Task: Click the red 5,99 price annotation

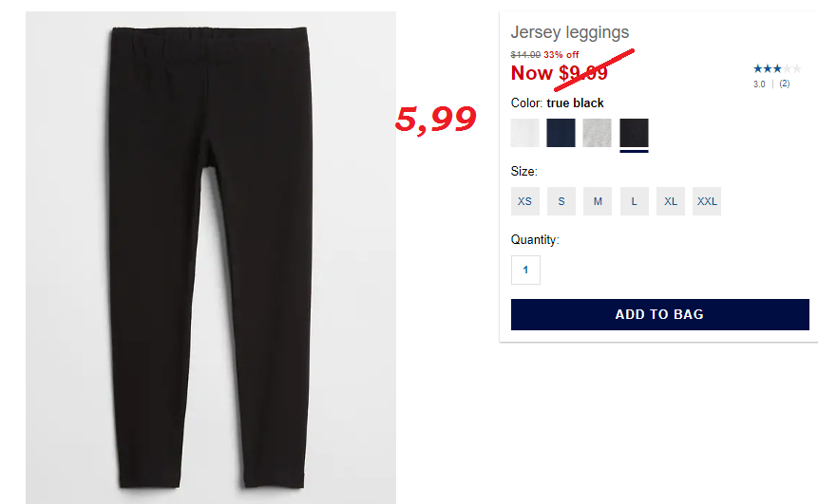Action: tap(436, 120)
